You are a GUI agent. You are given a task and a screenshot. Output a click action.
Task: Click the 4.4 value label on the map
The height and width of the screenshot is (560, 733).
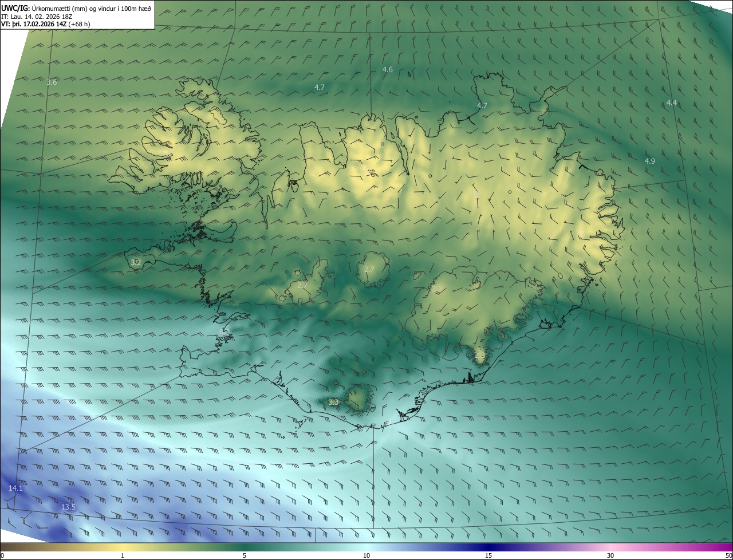(672, 102)
